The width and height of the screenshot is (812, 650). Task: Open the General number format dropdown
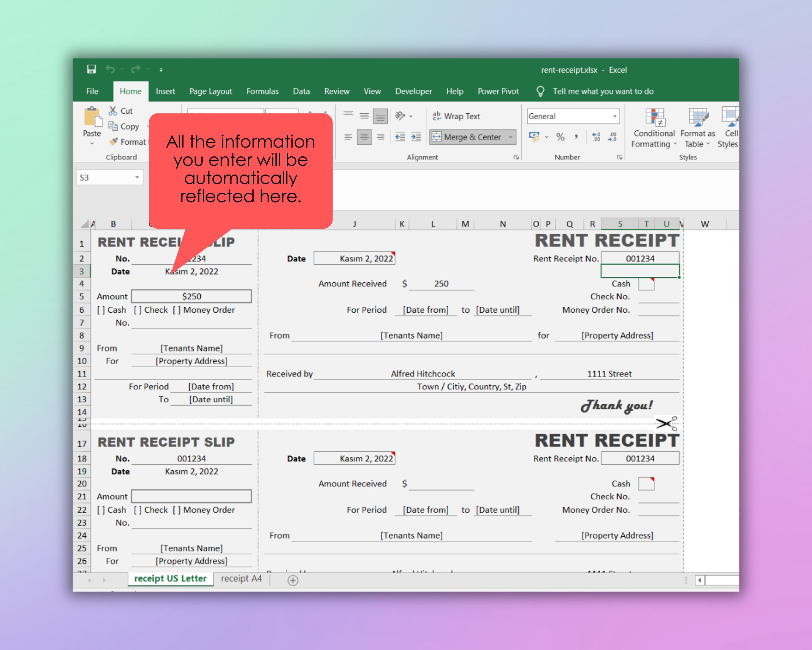(615, 116)
